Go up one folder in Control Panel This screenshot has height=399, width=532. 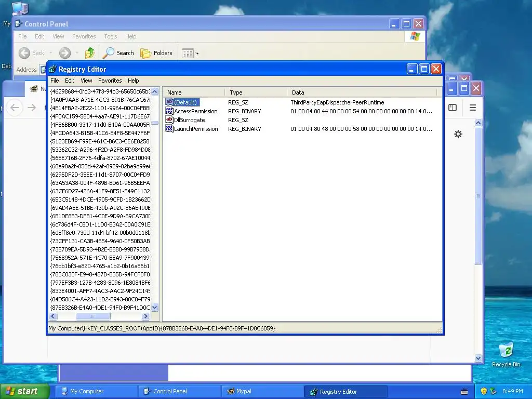[x=89, y=53]
